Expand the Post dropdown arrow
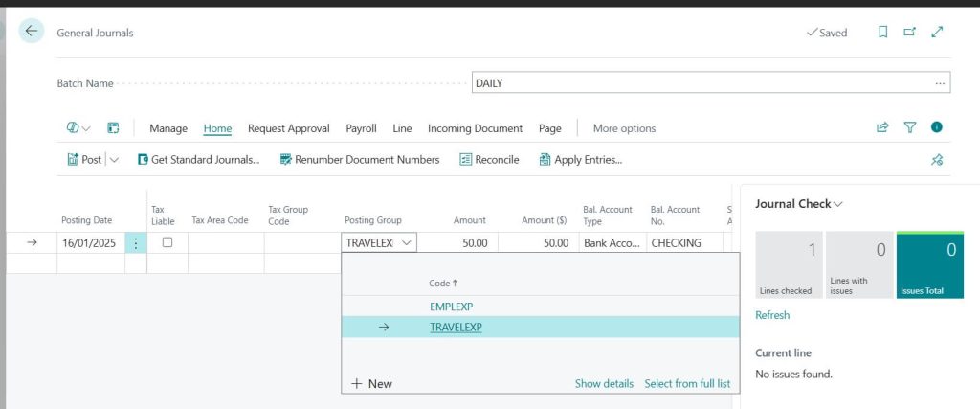The width and height of the screenshot is (980, 409). click(115, 160)
